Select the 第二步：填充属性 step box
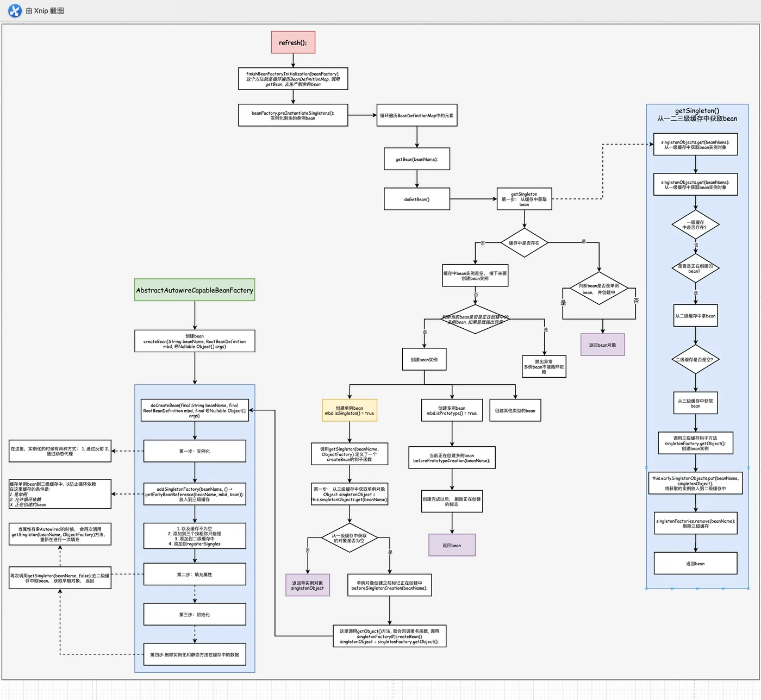The image size is (761, 700). [x=195, y=574]
